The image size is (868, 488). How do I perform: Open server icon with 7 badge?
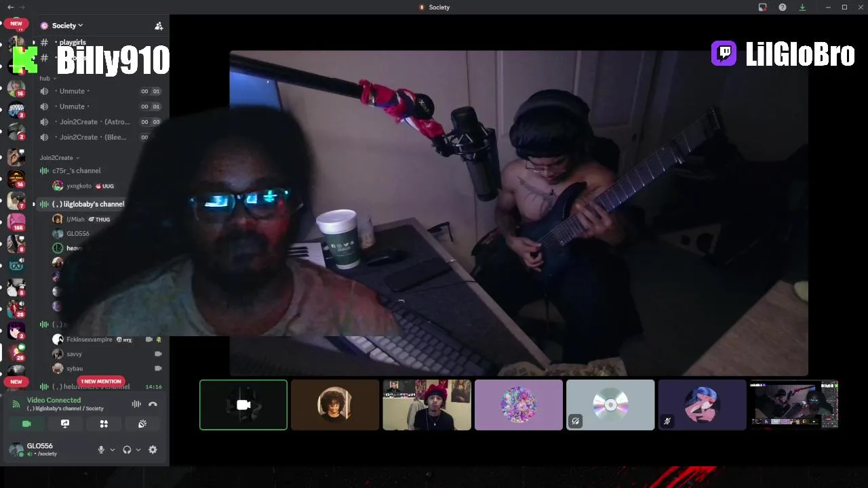pos(16,200)
